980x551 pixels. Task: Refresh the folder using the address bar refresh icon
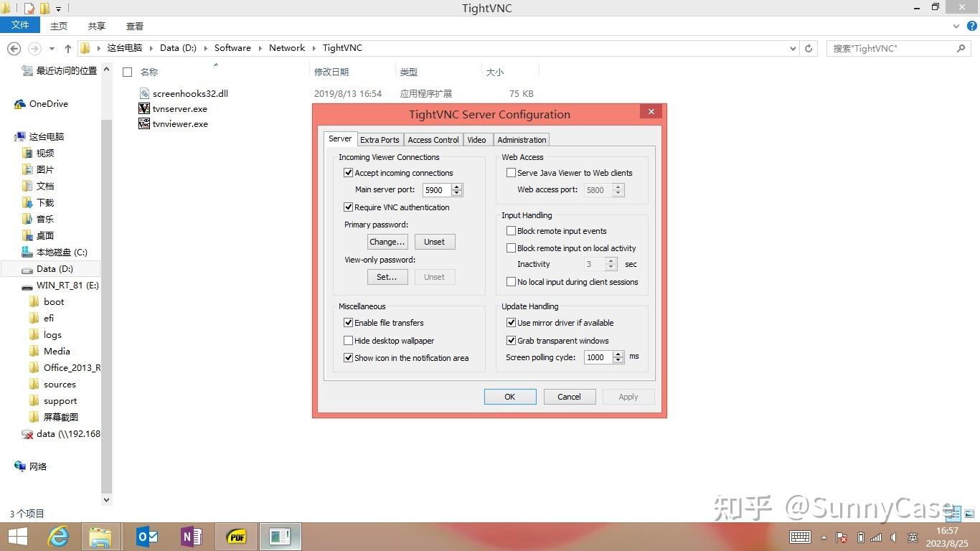809,48
